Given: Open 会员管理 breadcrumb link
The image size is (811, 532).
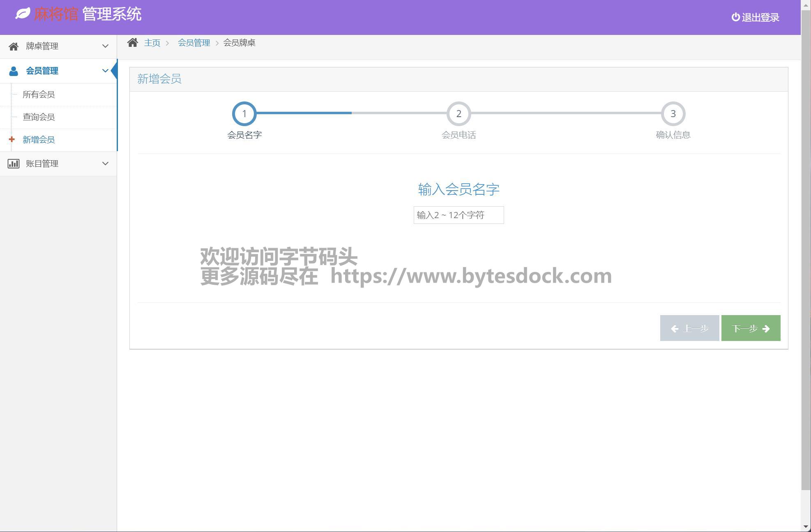Looking at the screenshot, I should [194, 43].
